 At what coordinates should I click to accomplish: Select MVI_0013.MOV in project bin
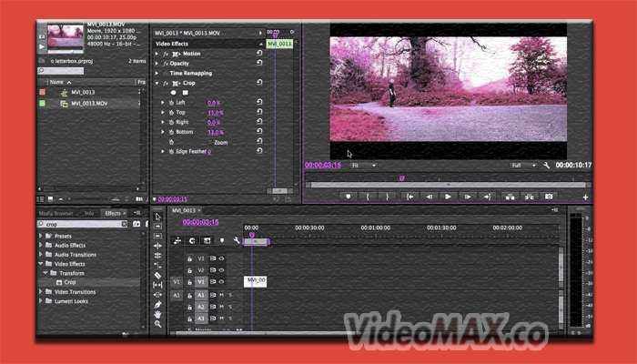coord(89,104)
